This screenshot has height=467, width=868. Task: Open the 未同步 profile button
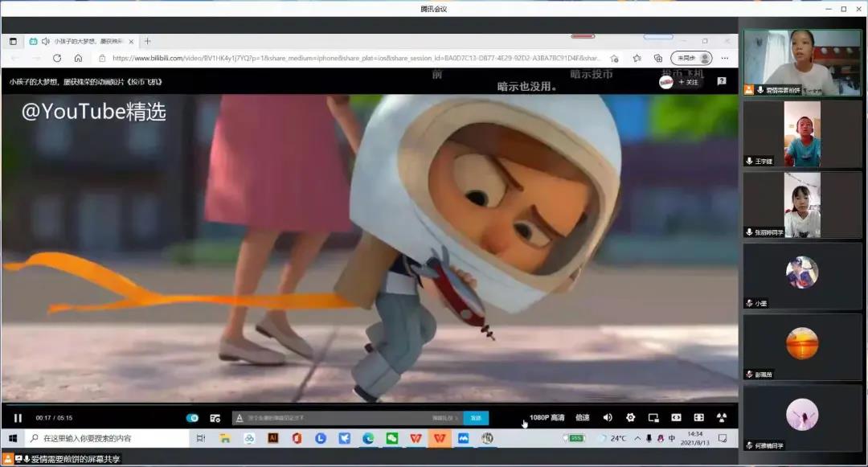click(x=691, y=58)
